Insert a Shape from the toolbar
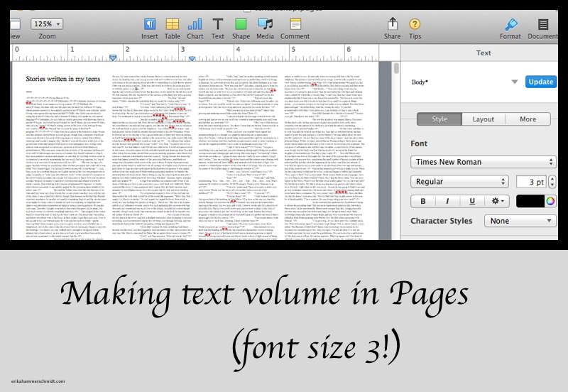568x392 pixels. (x=241, y=25)
